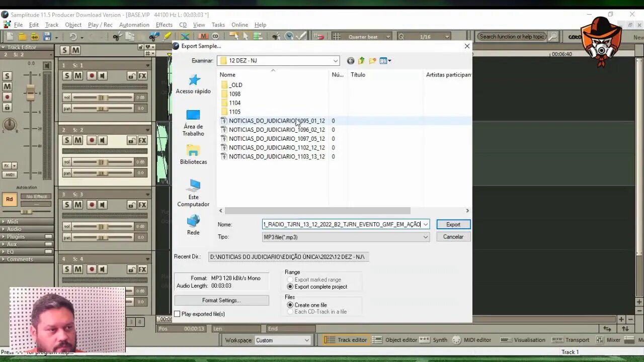Open the Workspace Custom dropdown
The height and width of the screenshot is (362, 644).
coord(306,340)
